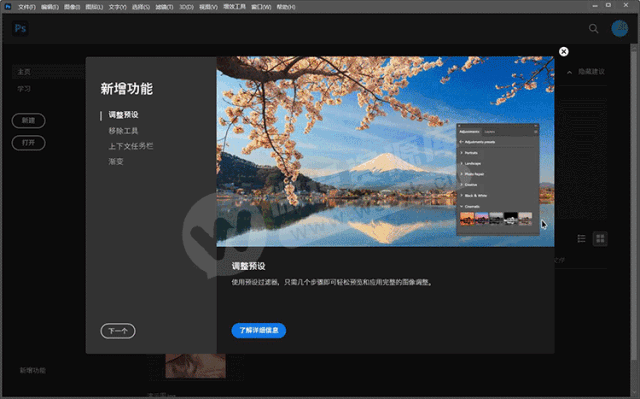640x399 pixels.
Task: Click the Mount Fuji preview image
Action: pos(385,151)
